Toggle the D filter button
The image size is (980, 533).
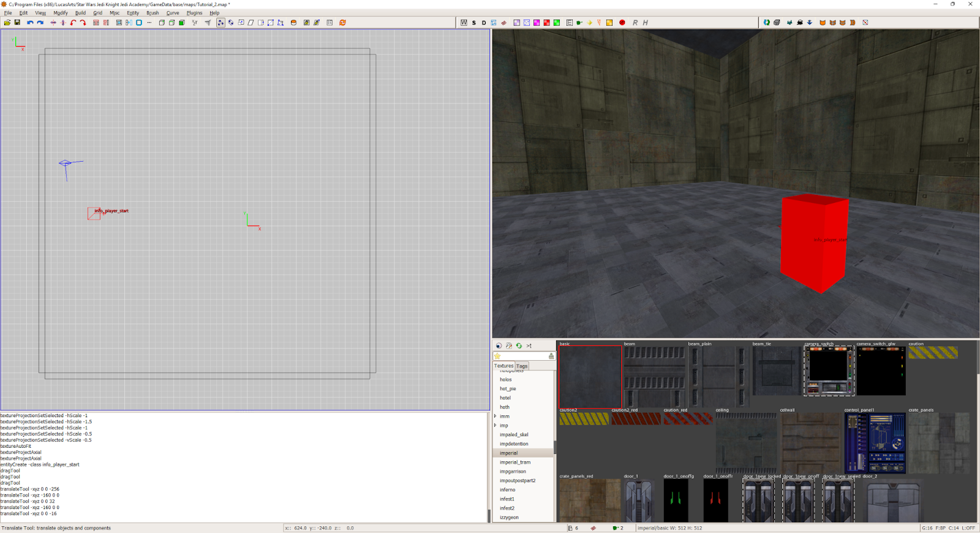point(484,23)
